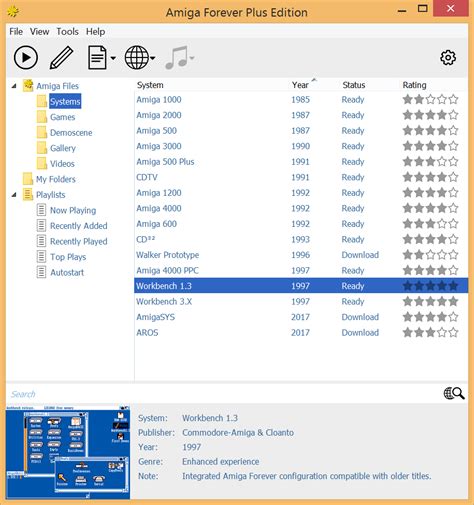
Task: Click the year 1993 for CD32
Action: (300, 239)
